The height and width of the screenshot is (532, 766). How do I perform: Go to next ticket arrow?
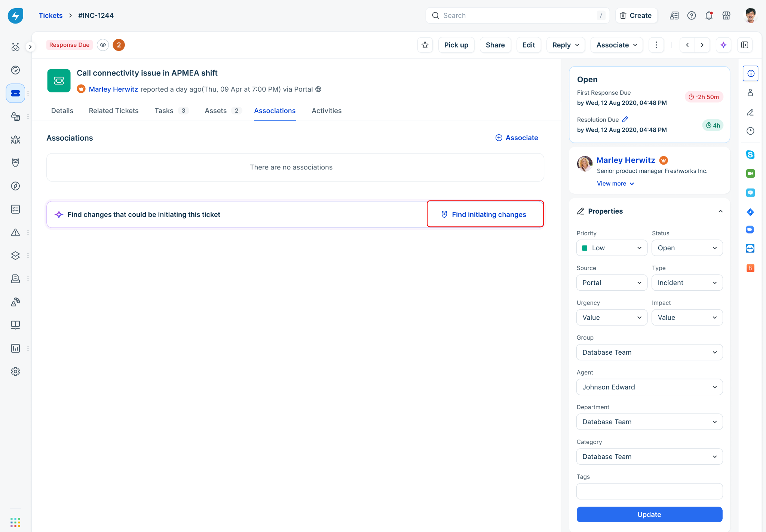pyautogui.click(x=702, y=45)
